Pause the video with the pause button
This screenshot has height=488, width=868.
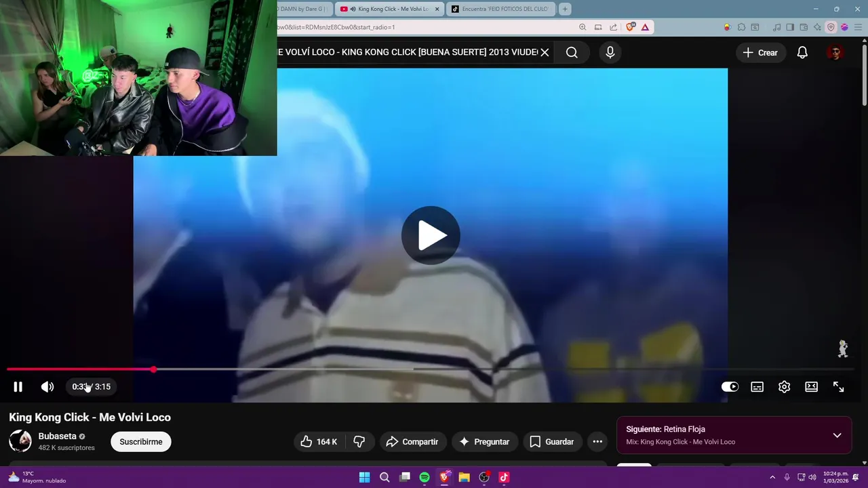pos(18,387)
